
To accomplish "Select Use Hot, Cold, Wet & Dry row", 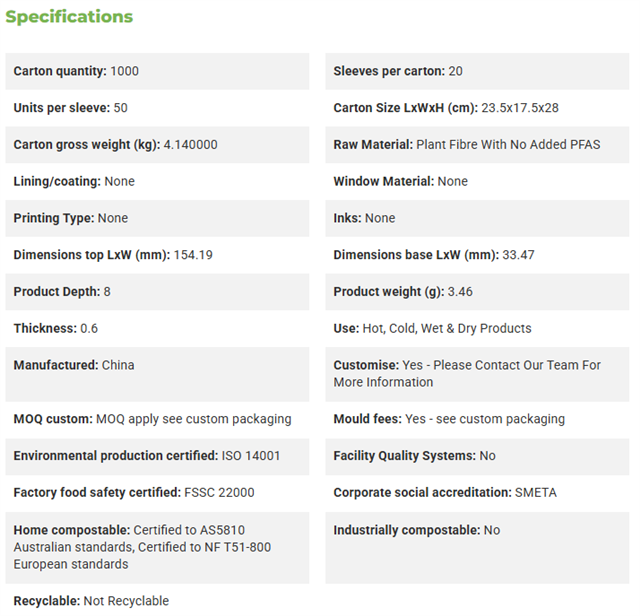I will coord(477,328).
